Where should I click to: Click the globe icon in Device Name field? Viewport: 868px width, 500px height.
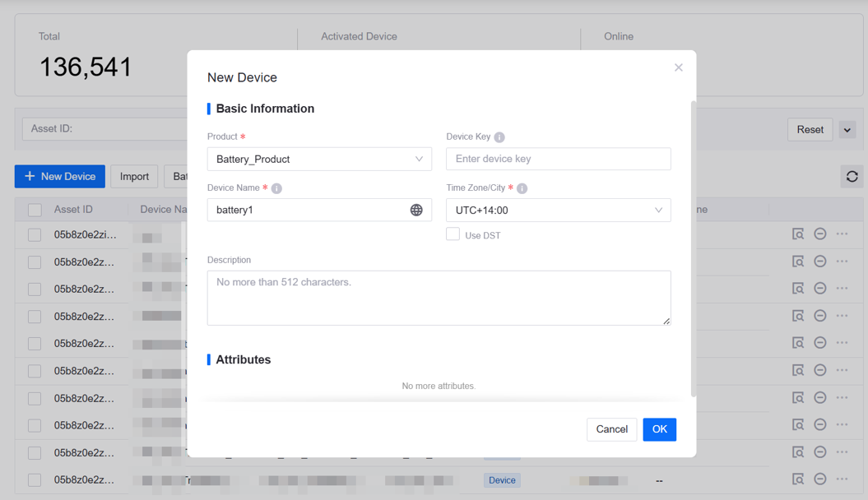click(416, 211)
